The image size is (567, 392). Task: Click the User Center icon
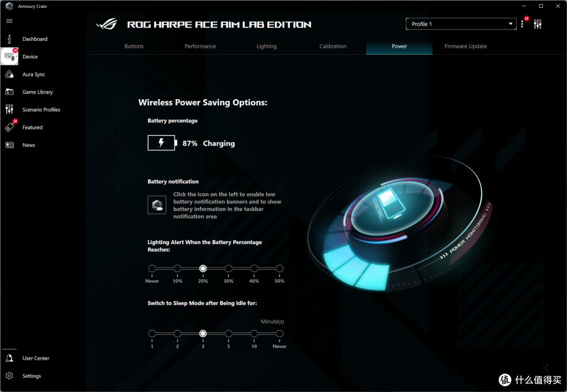click(x=9, y=358)
